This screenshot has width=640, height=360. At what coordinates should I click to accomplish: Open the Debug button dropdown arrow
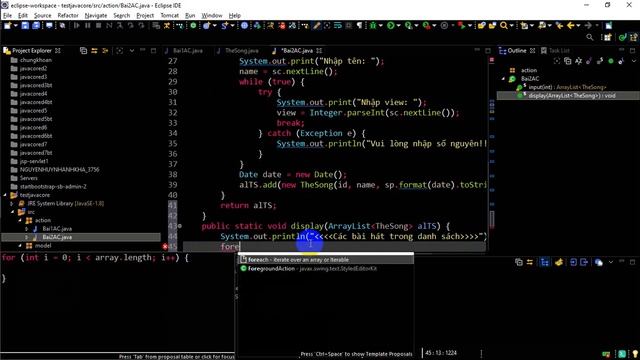[x=380, y=26]
